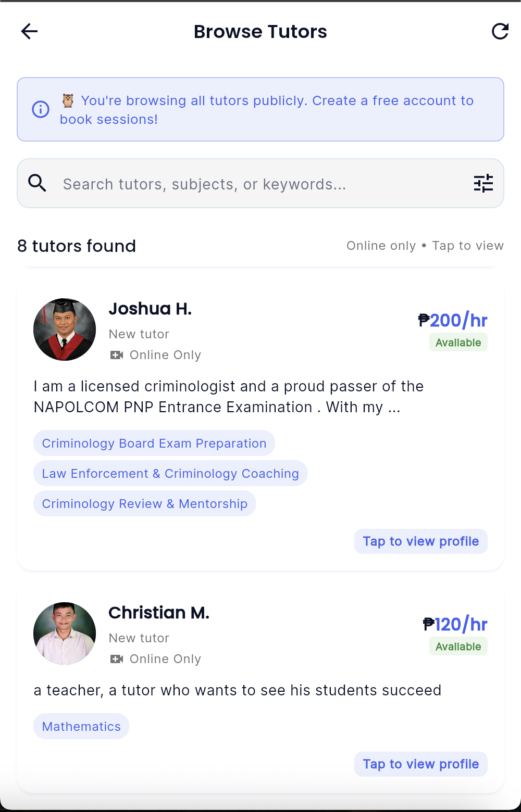Refresh the tutor list

(x=500, y=31)
